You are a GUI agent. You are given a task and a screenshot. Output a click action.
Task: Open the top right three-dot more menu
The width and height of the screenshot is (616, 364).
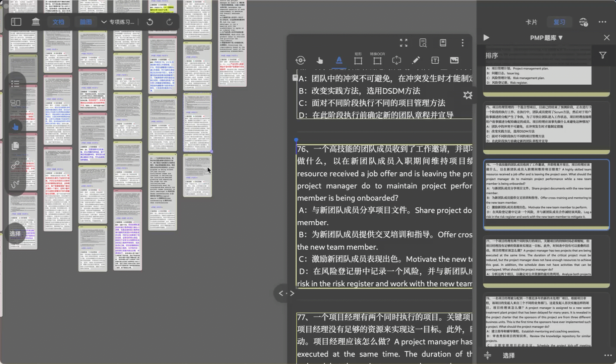pyautogui.click(x=602, y=22)
